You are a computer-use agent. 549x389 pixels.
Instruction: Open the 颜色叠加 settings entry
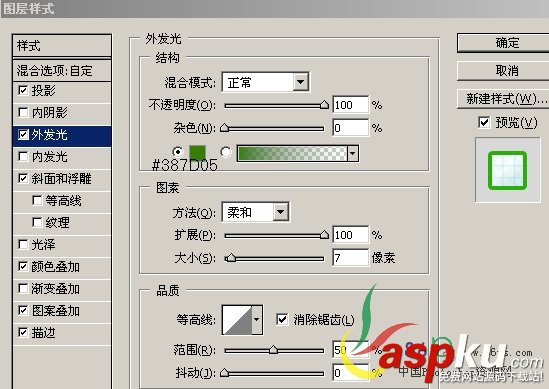tap(55, 267)
